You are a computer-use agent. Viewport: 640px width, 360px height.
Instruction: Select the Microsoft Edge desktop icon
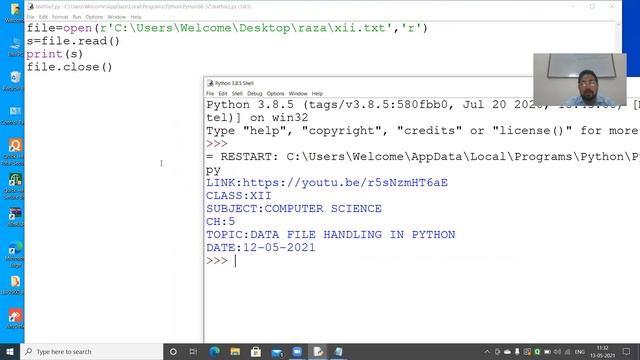pyautogui.click(x=14, y=254)
